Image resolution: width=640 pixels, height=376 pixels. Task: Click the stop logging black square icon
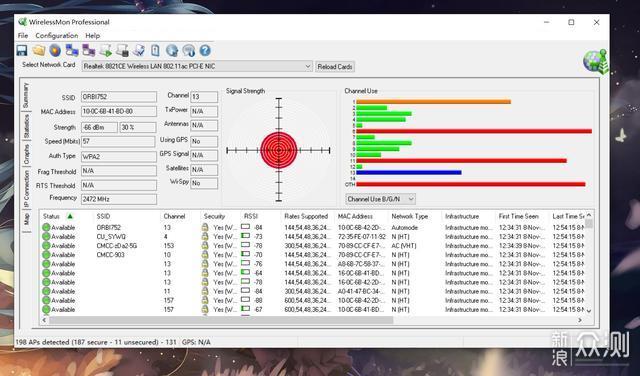tap(122, 51)
